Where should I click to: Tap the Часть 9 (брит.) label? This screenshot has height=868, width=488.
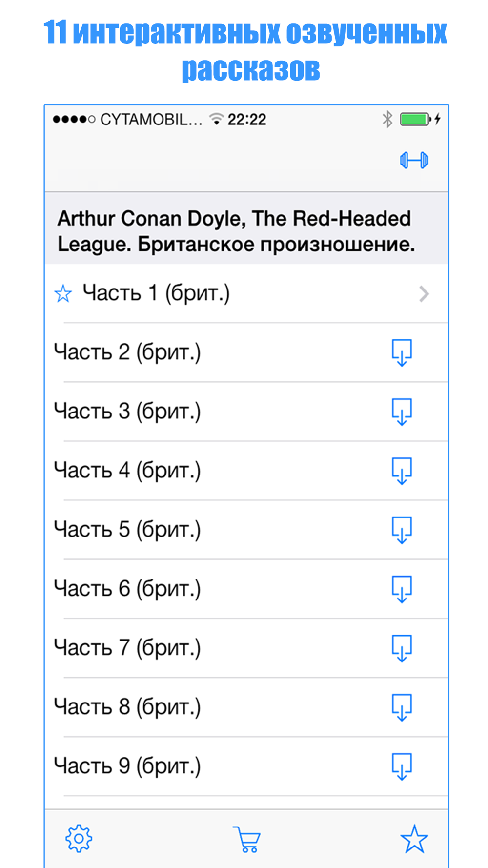point(127,765)
